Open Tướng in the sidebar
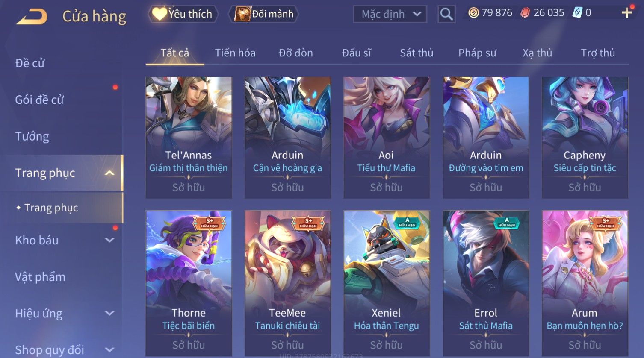Screen dimensions: 644x358 point(32,136)
